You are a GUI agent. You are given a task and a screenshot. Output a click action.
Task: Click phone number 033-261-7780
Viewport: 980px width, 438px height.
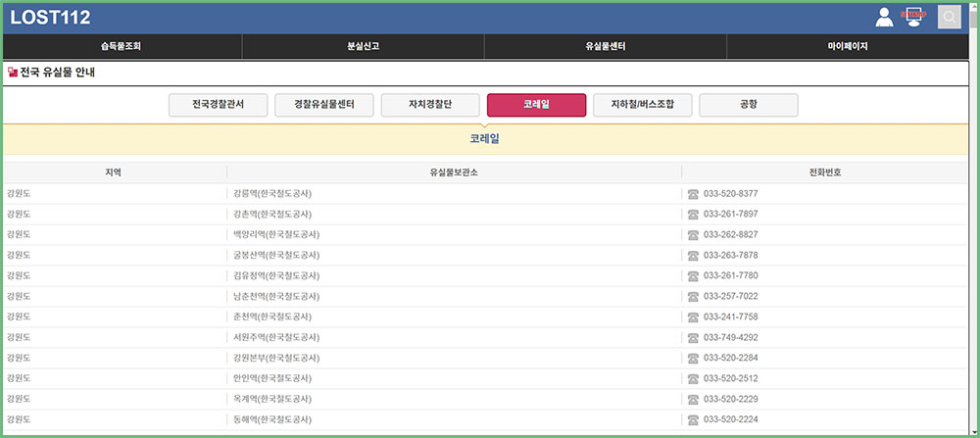tap(731, 275)
